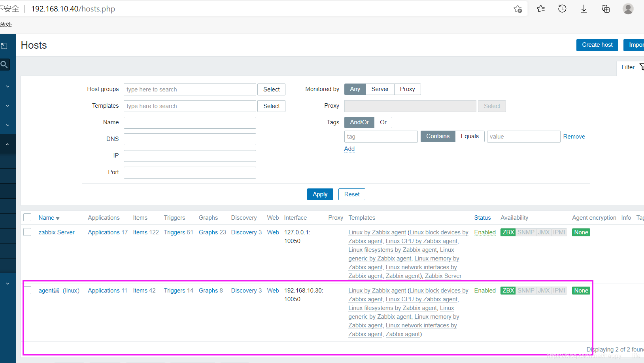The height and width of the screenshot is (363, 644).
Task: Open the user profile avatar
Action: (628, 9)
